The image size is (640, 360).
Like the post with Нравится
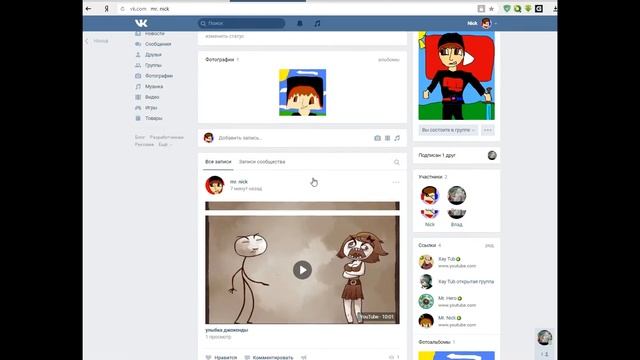pos(221,358)
